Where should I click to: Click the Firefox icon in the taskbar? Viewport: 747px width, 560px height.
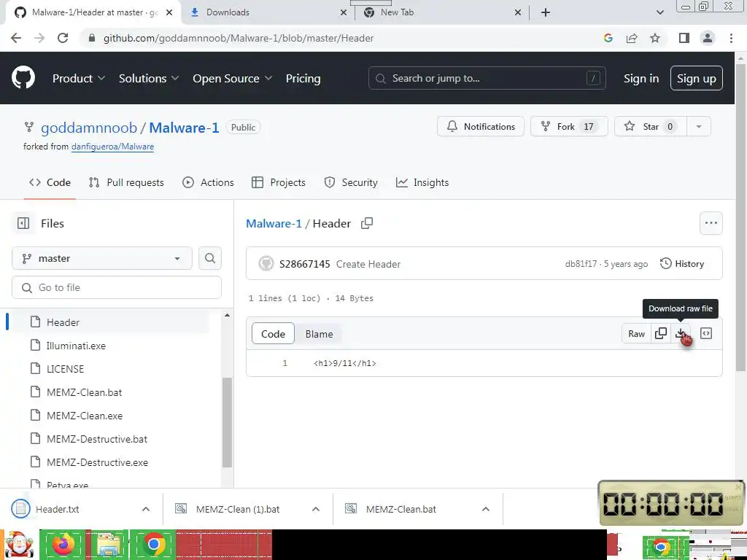tap(63, 544)
